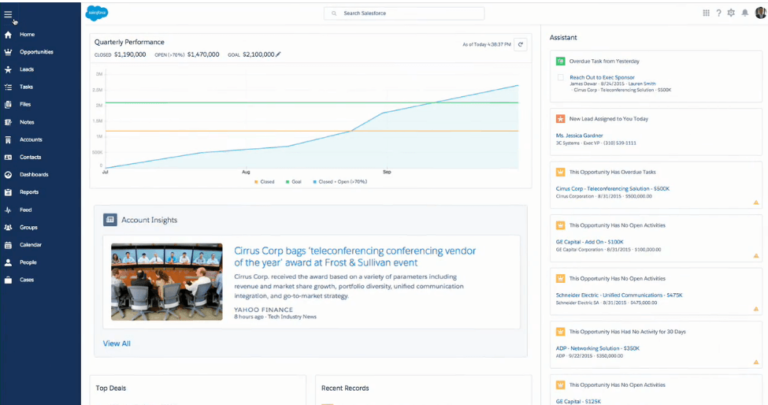768x405 pixels.
Task: Open the user profile avatar
Action: click(x=761, y=13)
